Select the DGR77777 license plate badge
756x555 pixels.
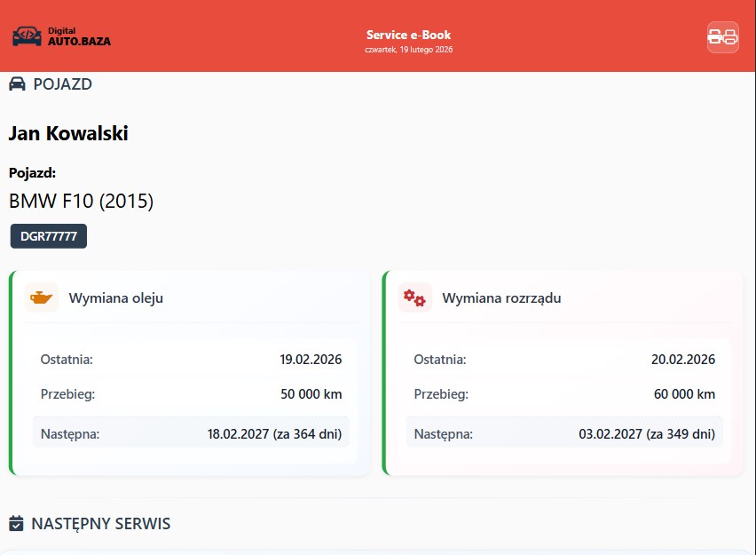point(48,235)
